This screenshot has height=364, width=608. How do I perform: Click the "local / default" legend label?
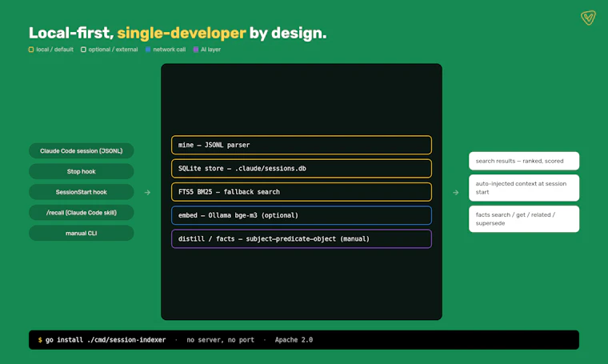coord(54,50)
